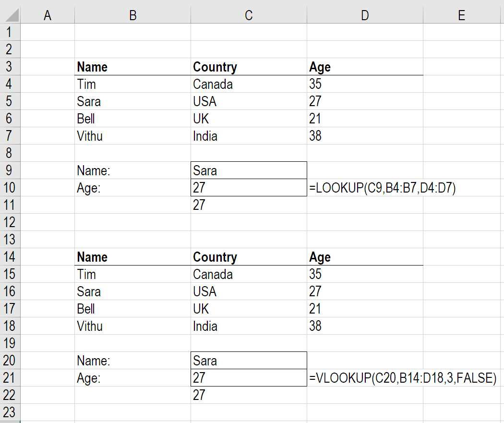Select row 10 header
Image resolution: width=504 pixels, height=423 pixels.
(x=10, y=187)
